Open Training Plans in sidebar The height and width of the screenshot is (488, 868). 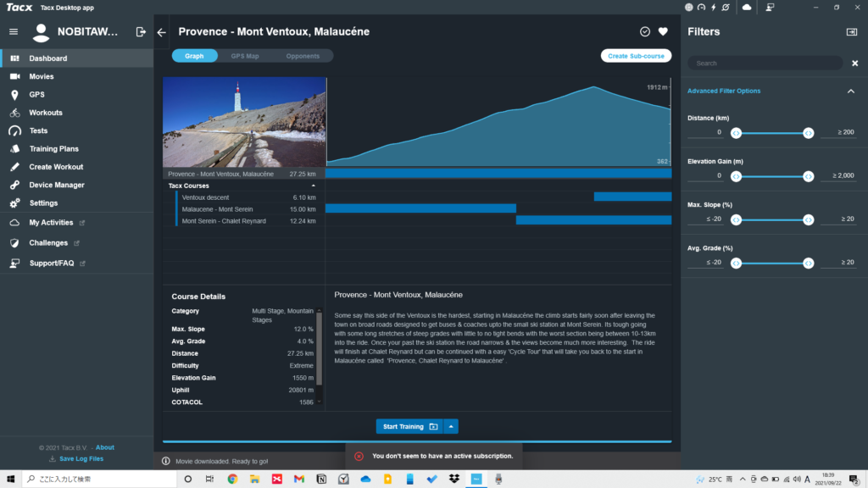click(x=53, y=149)
